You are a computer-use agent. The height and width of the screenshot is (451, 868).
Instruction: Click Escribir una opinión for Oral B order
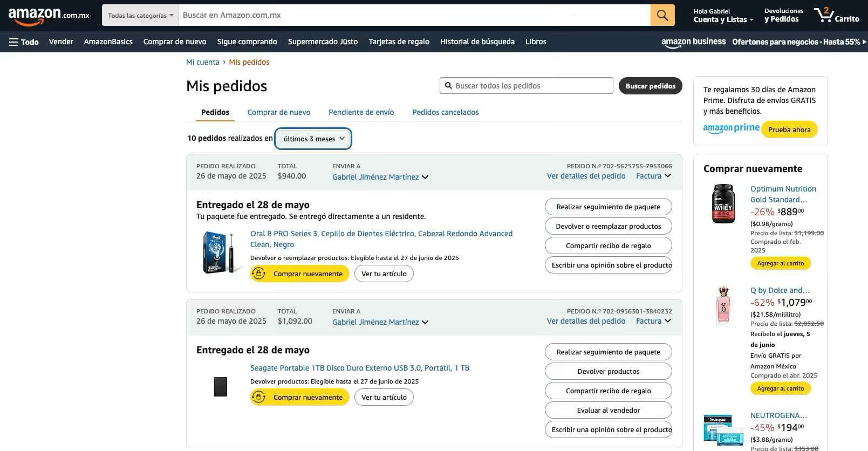click(x=609, y=265)
